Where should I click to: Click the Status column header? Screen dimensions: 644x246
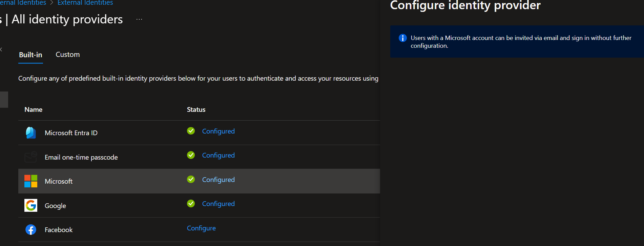click(196, 109)
